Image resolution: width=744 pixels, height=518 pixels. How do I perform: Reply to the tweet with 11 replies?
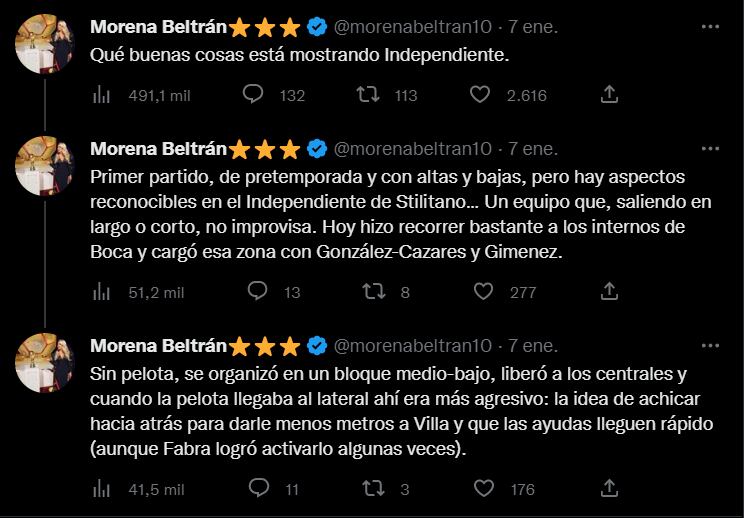tap(256, 489)
